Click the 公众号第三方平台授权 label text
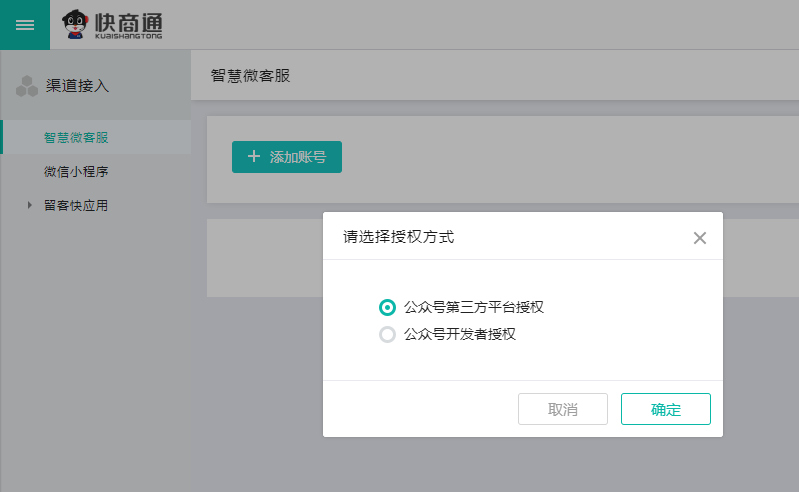Viewport: 799px width, 492px height. 473,307
